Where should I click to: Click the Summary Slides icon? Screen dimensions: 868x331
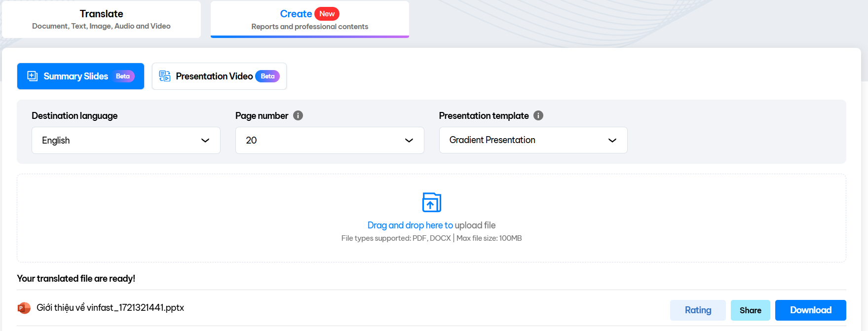(x=33, y=76)
